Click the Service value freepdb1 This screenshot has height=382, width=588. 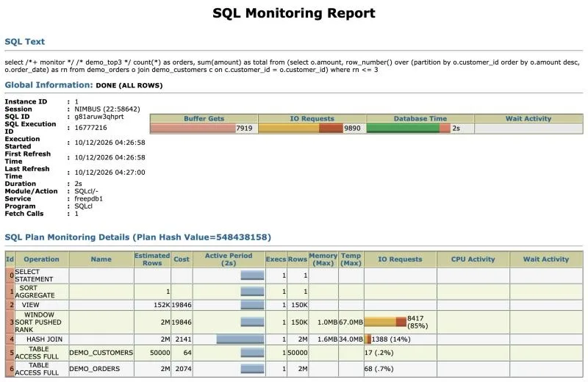click(x=88, y=198)
